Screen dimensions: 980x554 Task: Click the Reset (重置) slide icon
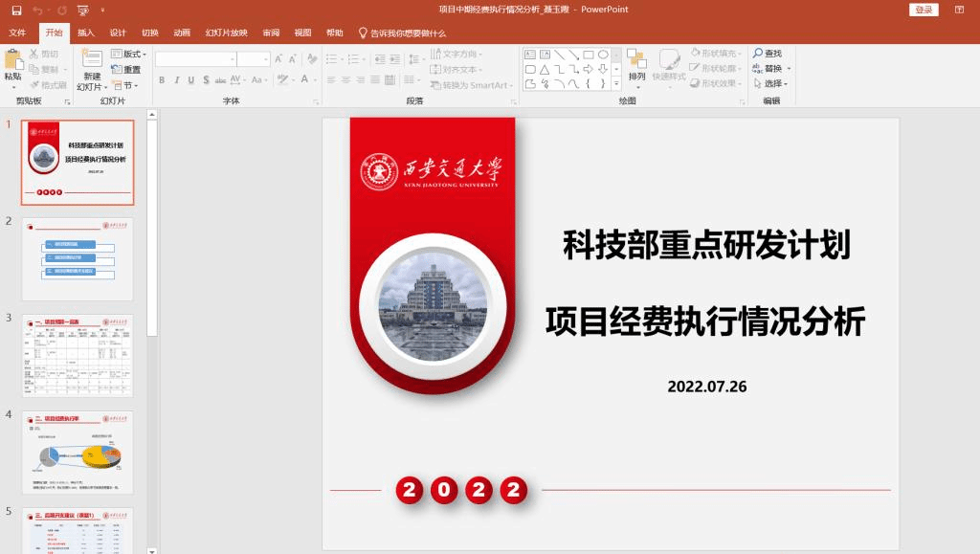[125, 70]
